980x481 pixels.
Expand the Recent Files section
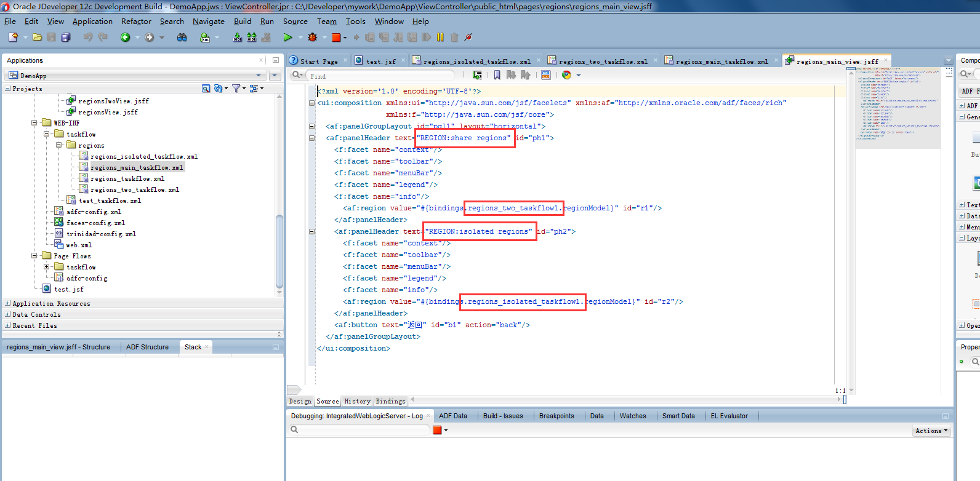[x=7, y=325]
